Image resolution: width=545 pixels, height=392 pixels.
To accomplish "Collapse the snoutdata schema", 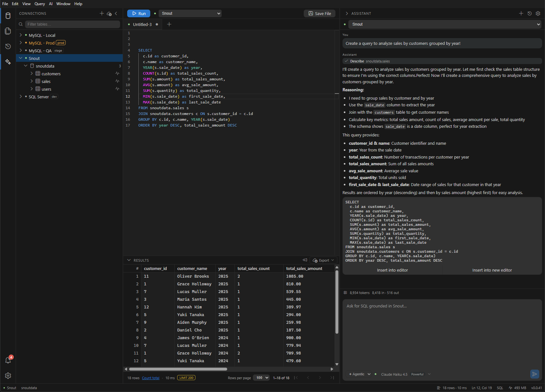I will point(26,66).
